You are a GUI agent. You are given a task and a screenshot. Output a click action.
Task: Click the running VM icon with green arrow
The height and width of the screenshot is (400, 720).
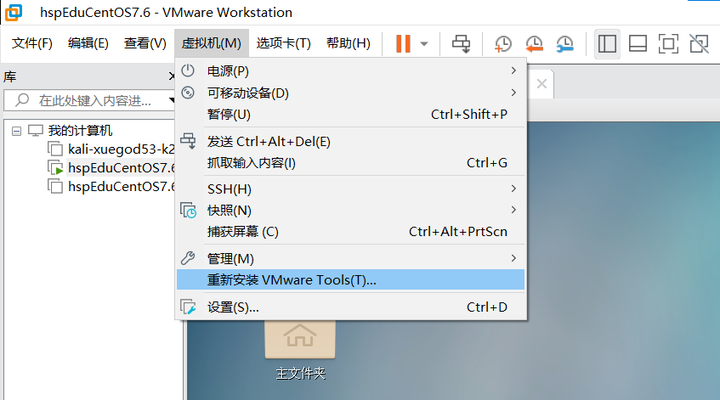click(x=56, y=168)
